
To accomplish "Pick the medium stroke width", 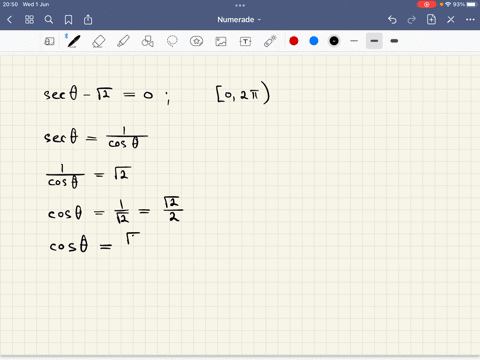I will (374, 41).
